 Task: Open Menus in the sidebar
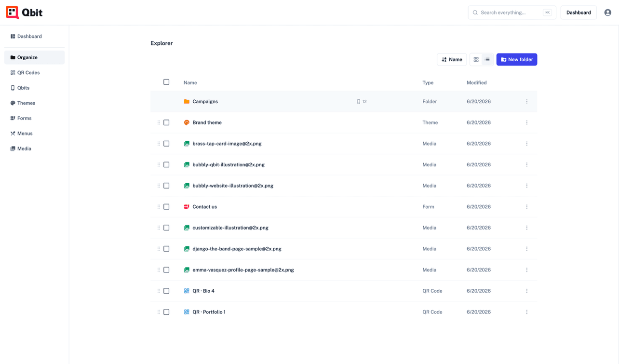34,134
